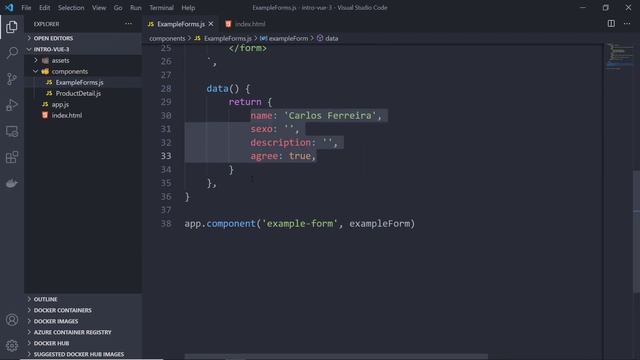Viewport: 640px width, 360px height.
Task: Click the vertical editor scrollbar
Action: point(636,231)
